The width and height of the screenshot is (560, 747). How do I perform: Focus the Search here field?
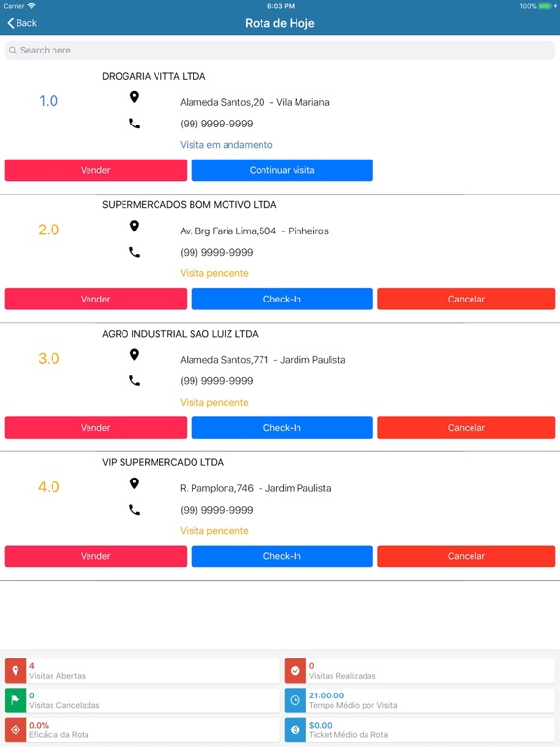[280, 50]
